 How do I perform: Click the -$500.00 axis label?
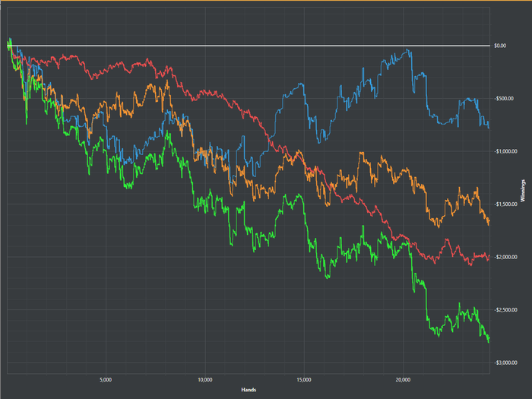point(504,98)
